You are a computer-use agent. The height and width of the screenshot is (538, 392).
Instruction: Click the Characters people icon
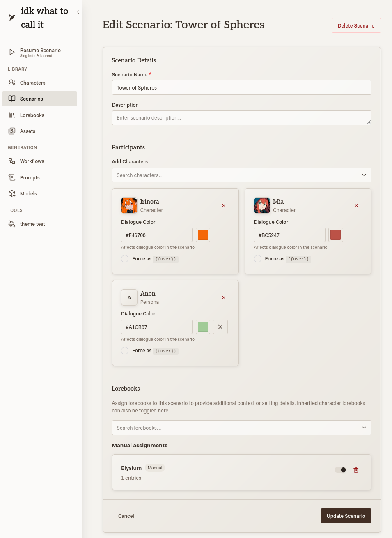tap(12, 83)
